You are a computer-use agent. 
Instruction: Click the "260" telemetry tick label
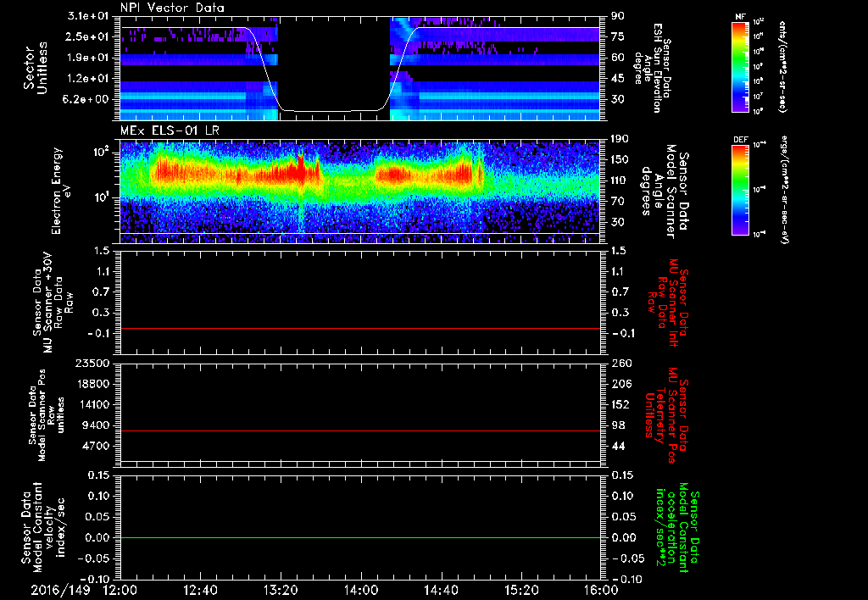coord(620,363)
